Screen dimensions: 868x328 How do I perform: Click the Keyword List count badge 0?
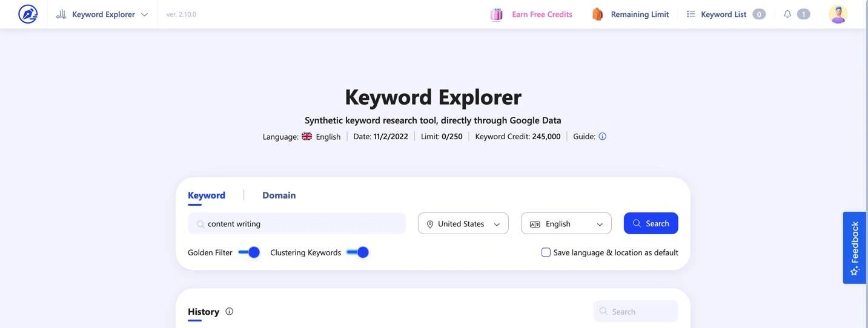tap(759, 14)
